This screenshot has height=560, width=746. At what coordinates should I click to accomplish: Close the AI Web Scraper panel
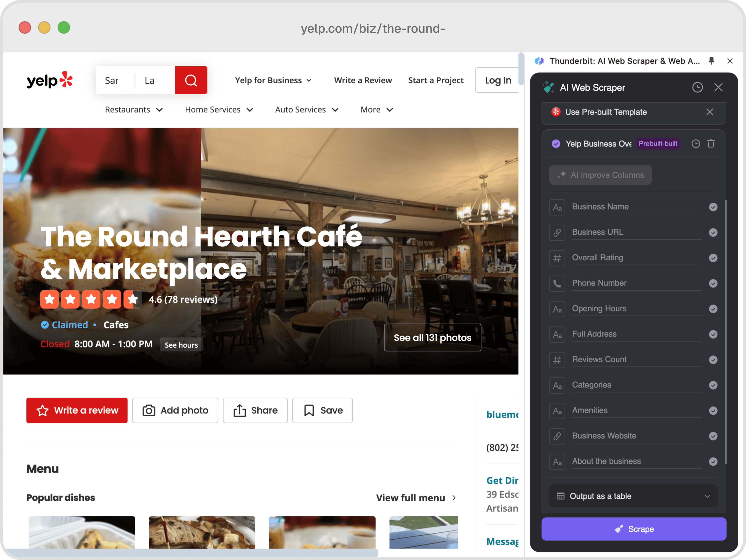(x=718, y=88)
